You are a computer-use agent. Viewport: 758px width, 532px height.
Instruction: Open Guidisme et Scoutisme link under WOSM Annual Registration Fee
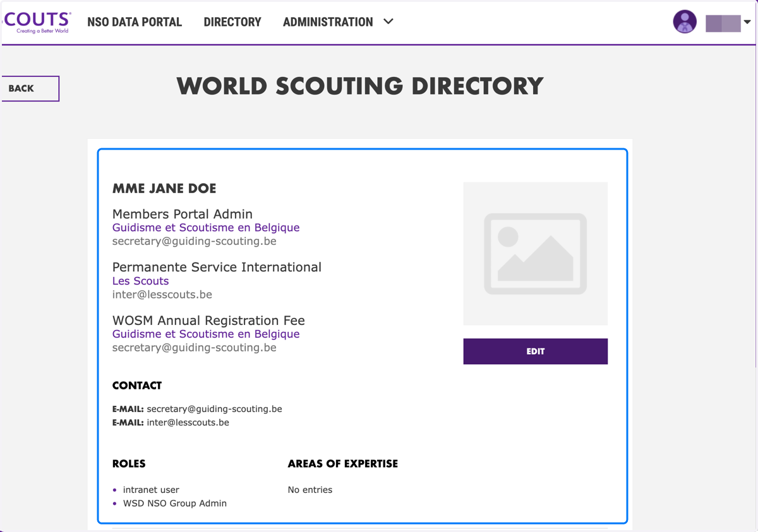coord(206,334)
